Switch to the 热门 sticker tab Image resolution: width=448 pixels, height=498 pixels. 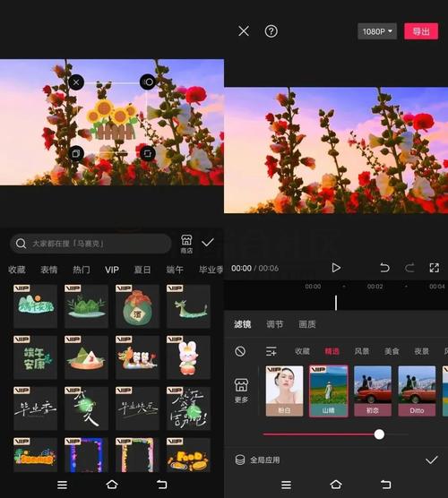(x=82, y=270)
